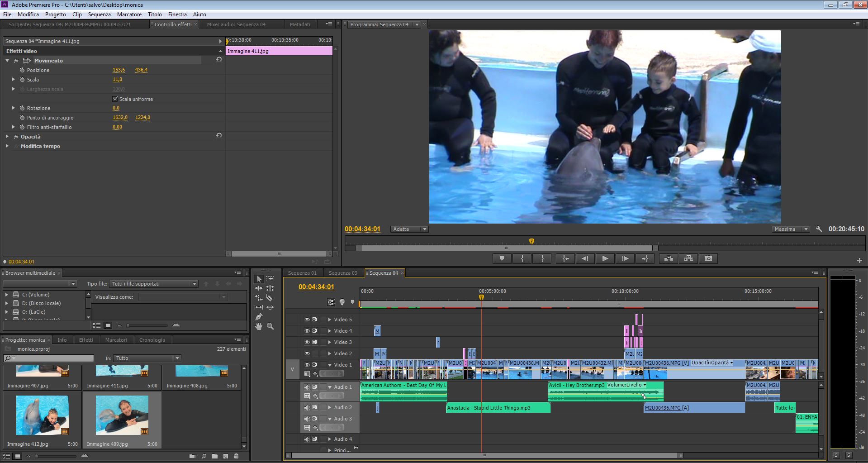868x463 pixels.
Task: Select the Razor tool
Action: tap(270, 298)
